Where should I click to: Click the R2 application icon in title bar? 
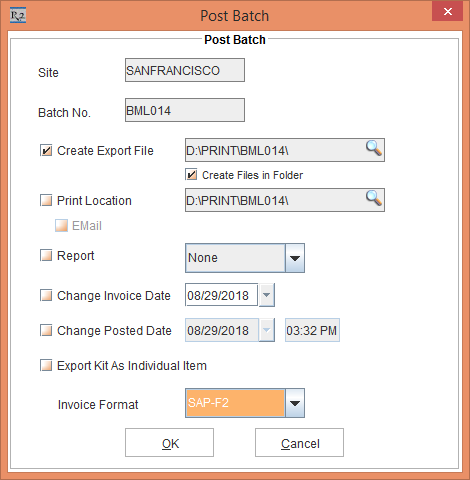pos(18,16)
